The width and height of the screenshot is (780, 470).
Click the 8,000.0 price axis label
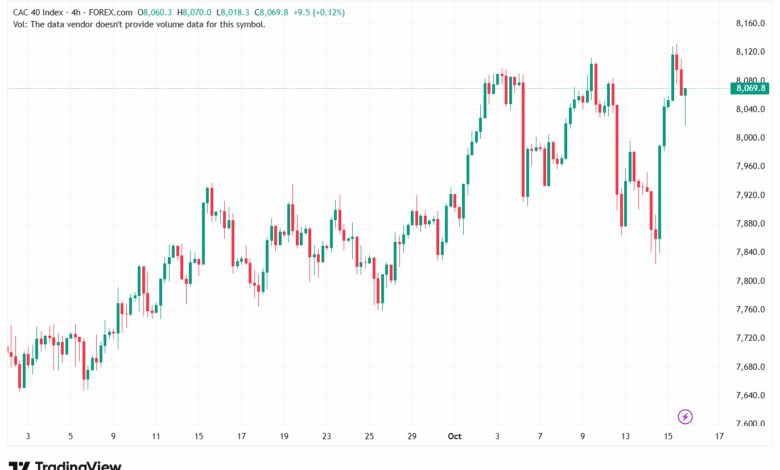click(750, 138)
